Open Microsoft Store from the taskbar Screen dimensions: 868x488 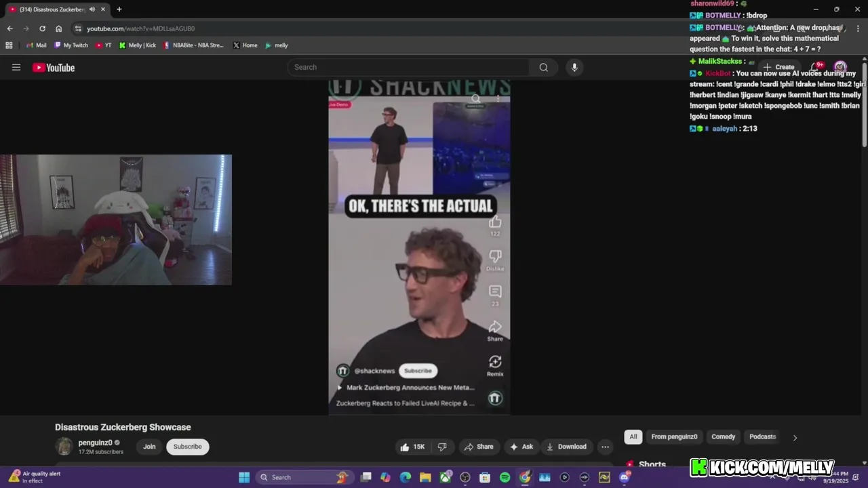pyautogui.click(x=485, y=477)
